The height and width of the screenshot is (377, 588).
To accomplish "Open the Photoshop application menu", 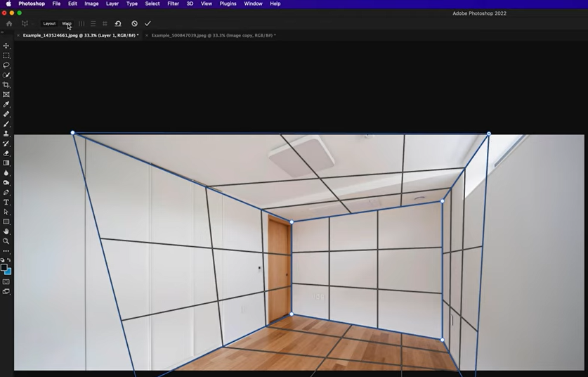I will click(x=32, y=4).
